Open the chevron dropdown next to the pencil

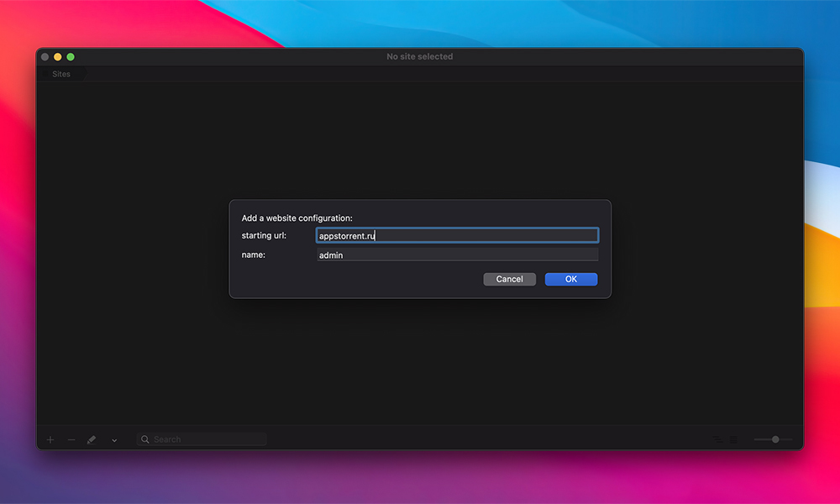pyautogui.click(x=114, y=440)
